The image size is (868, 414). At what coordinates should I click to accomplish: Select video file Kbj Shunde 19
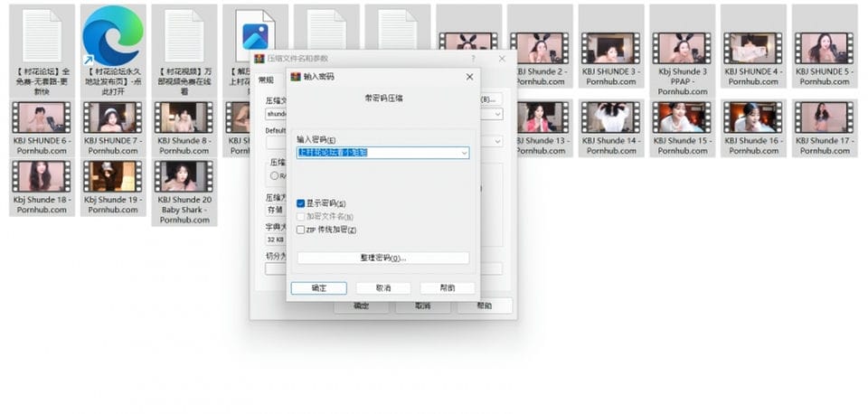(113, 187)
